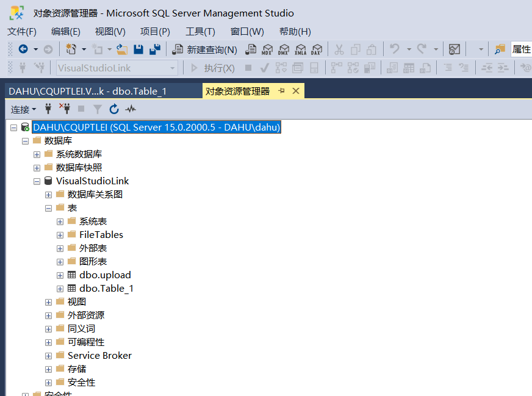This screenshot has width=532, height=396.
Task: Click the Navigate Backward arrow icon
Action: point(23,49)
